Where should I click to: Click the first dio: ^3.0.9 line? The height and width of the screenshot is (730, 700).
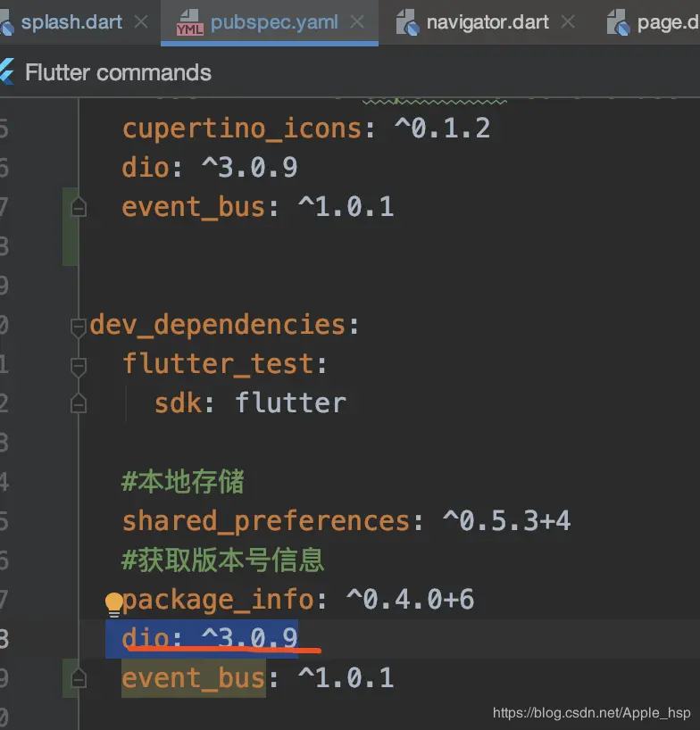pos(210,168)
